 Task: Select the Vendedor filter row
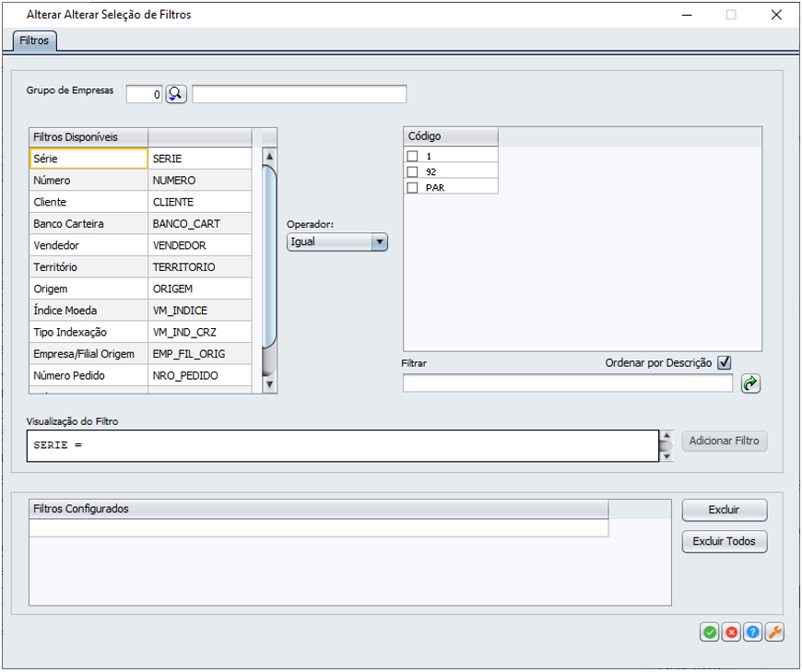click(x=140, y=245)
